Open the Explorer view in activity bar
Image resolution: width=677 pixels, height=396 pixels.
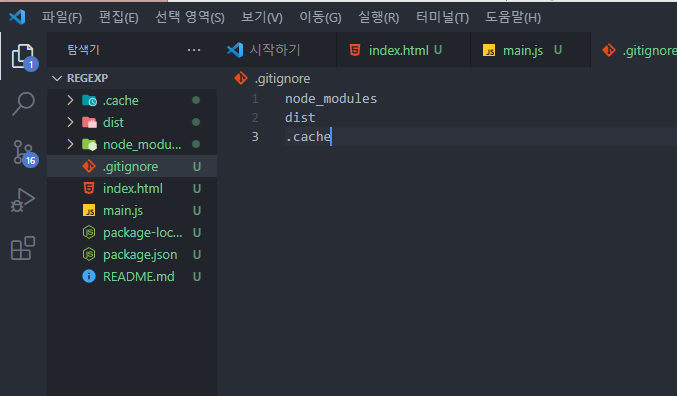23,56
